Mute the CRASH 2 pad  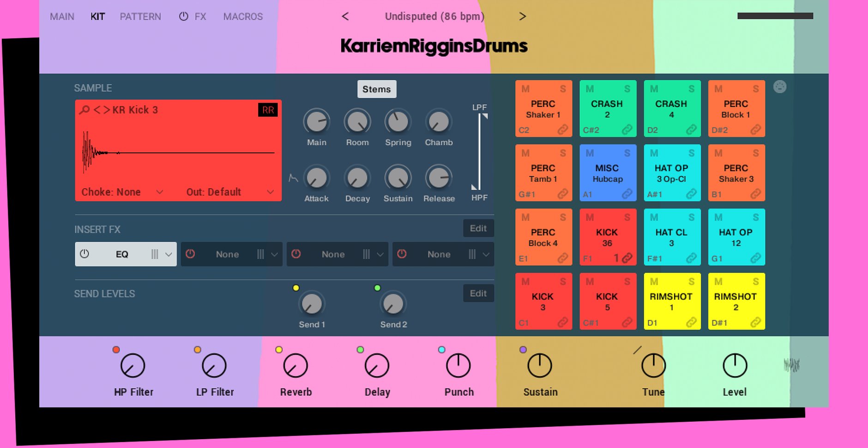click(590, 89)
